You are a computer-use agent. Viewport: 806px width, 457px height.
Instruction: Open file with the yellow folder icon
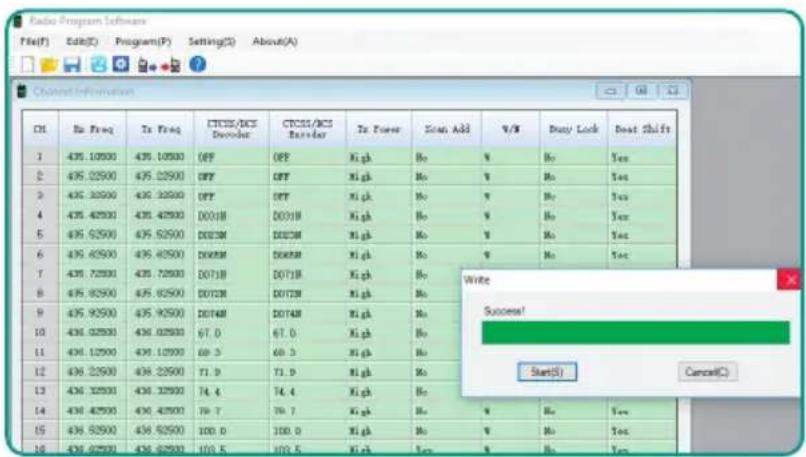(49, 65)
